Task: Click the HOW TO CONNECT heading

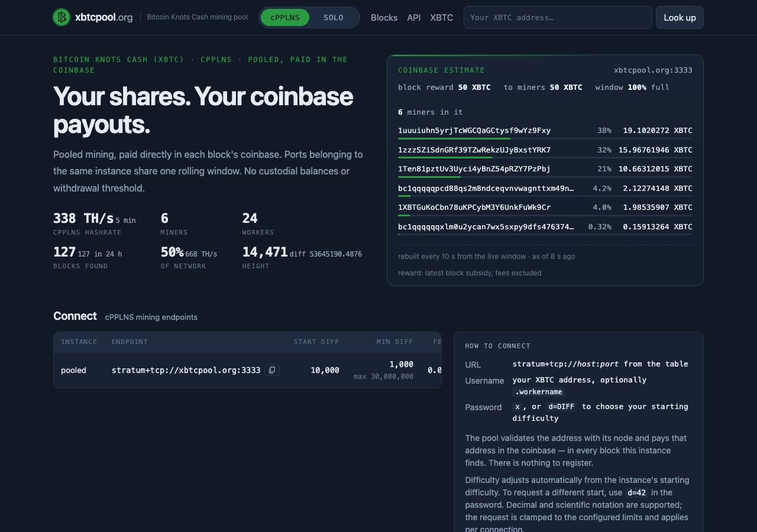Action: (x=497, y=346)
